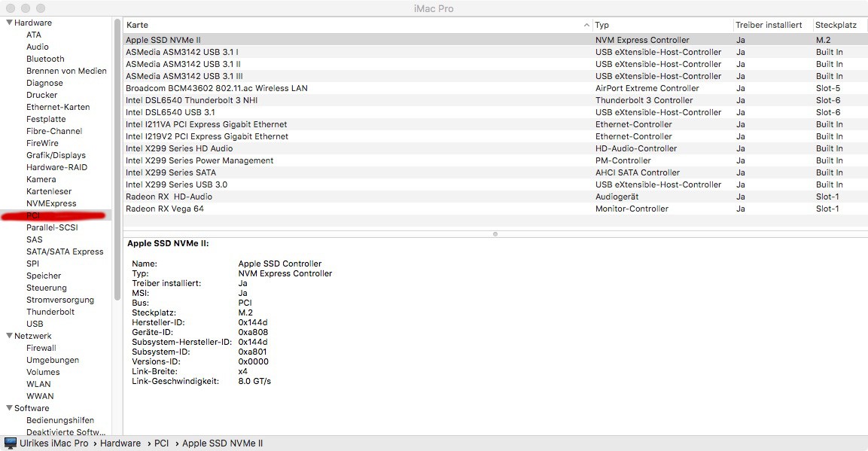868x451 pixels.
Task: Select Intel DSL6540 Thunderbolt 3 NHI row
Action: coord(495,100)
